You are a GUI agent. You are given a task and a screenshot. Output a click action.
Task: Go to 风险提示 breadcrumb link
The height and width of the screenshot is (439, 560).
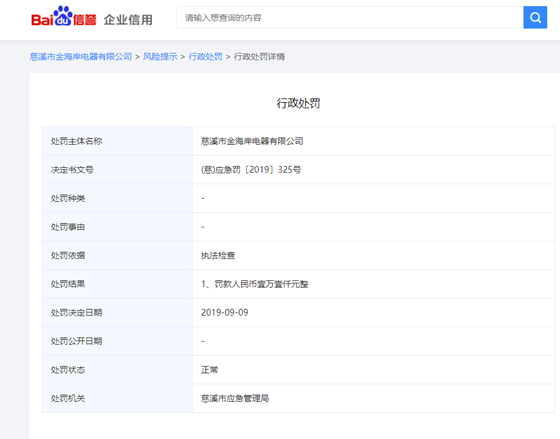point(160,56)
